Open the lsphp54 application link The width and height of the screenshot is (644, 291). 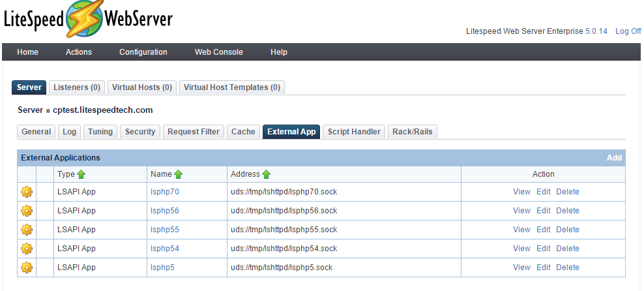pyautogui.click(x=165, y=249)
